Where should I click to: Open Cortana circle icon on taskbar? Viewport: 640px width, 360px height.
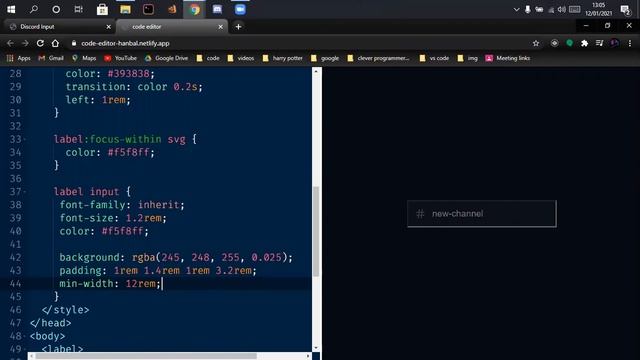(56, 9)
